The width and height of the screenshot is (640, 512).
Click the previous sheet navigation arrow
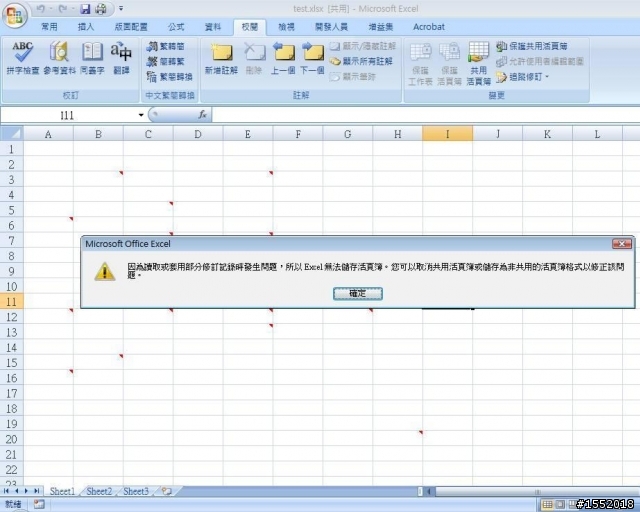pyautogui.click(x=17, y=491)
